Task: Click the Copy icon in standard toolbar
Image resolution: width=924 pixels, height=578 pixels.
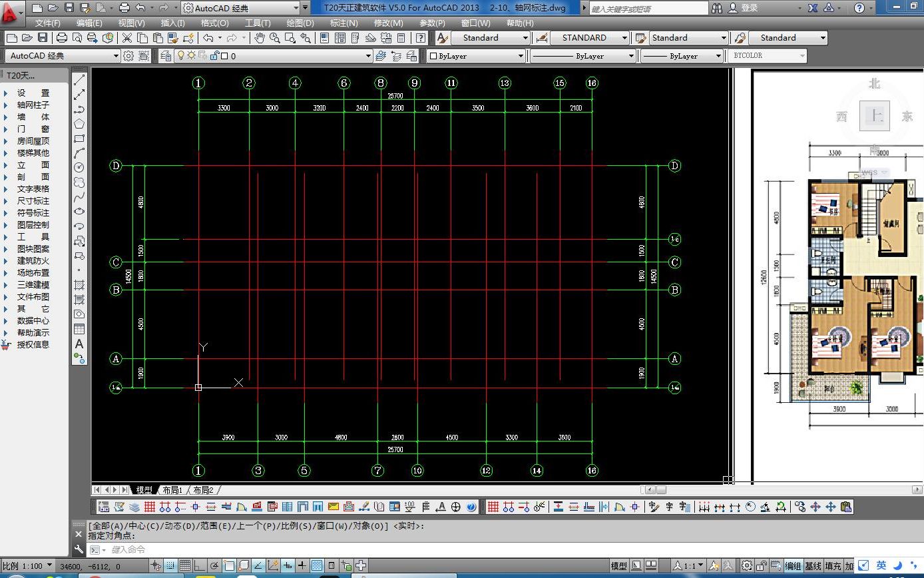Action: point(142,38)
